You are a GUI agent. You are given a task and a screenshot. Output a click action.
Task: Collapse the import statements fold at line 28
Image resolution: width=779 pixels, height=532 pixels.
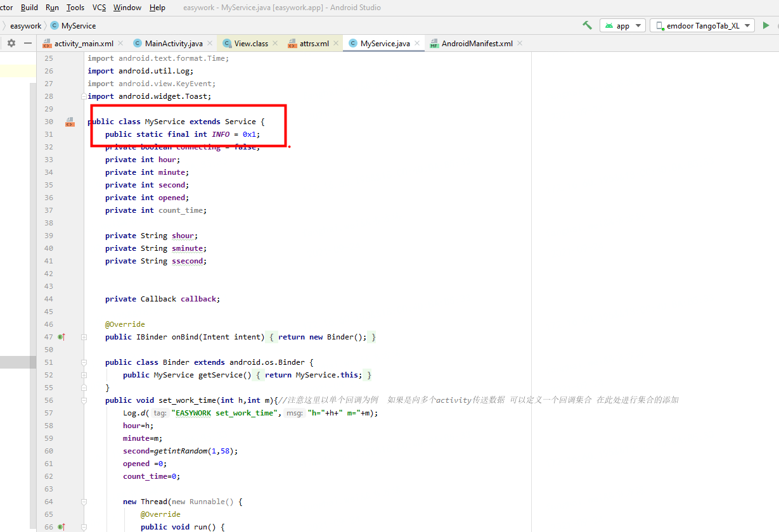coord(83,96)
